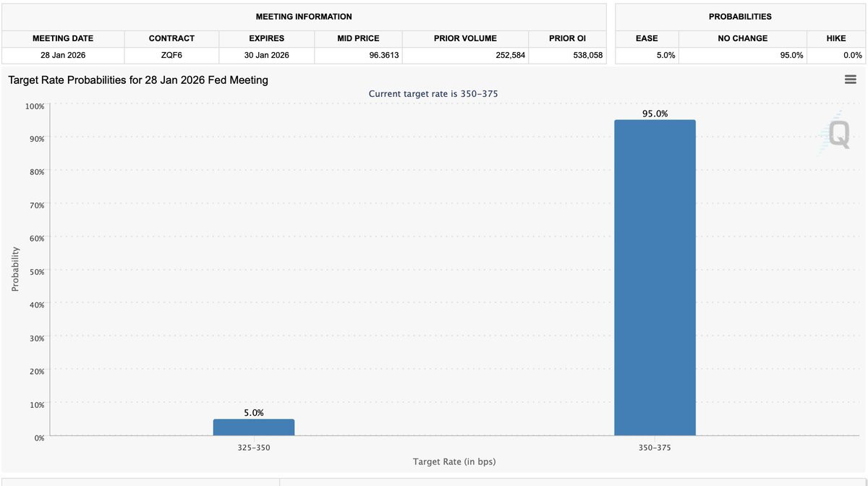Select the 28 Jan 2026 meeting date cell
Screen dimensions: 868x486
coord(63,55)
